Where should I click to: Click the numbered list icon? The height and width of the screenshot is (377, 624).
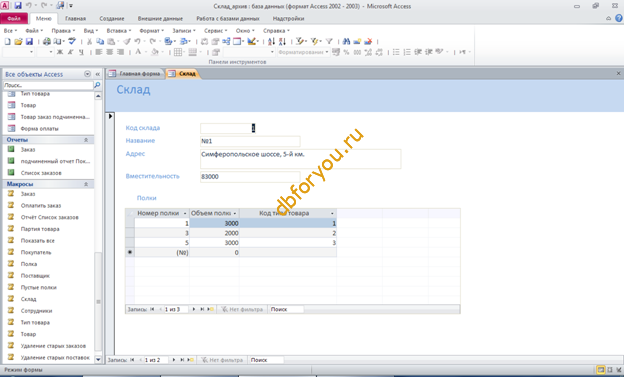point(407,52)
